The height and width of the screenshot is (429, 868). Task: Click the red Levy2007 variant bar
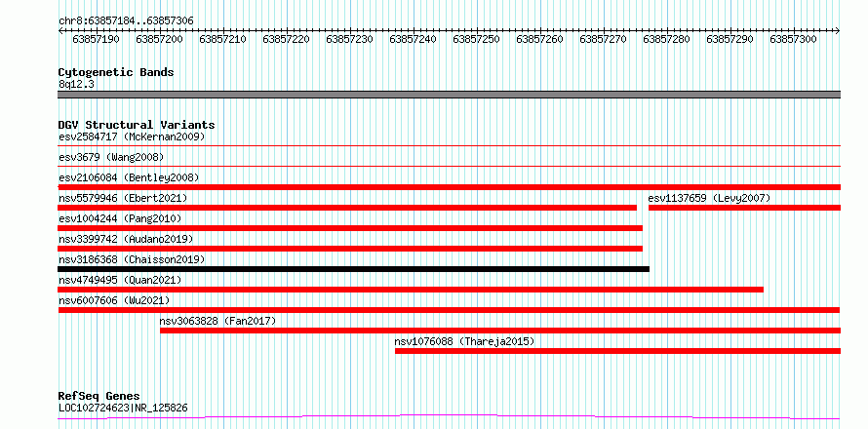pyautogui.click(x=744, y=208)
